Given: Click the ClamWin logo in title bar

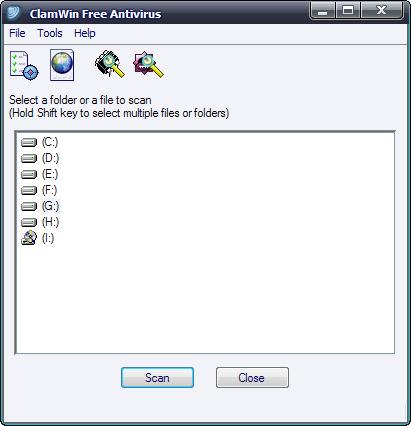Looking at the screenshot, I should tap(13, 13).
